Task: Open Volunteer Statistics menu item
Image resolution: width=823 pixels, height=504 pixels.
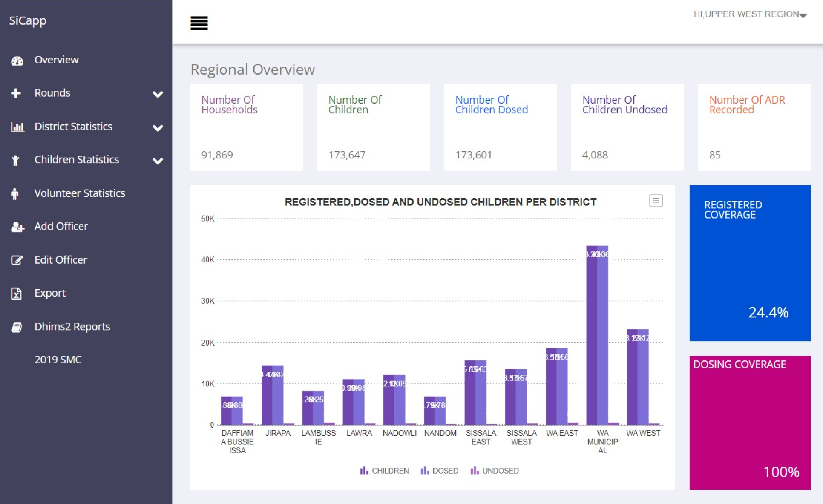Action: point(80,193)
